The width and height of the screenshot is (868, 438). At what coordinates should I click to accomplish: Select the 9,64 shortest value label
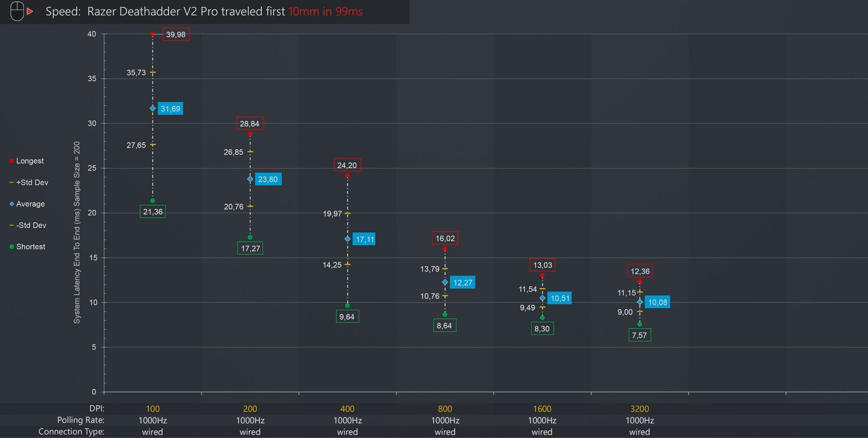(x=347, y=317)
